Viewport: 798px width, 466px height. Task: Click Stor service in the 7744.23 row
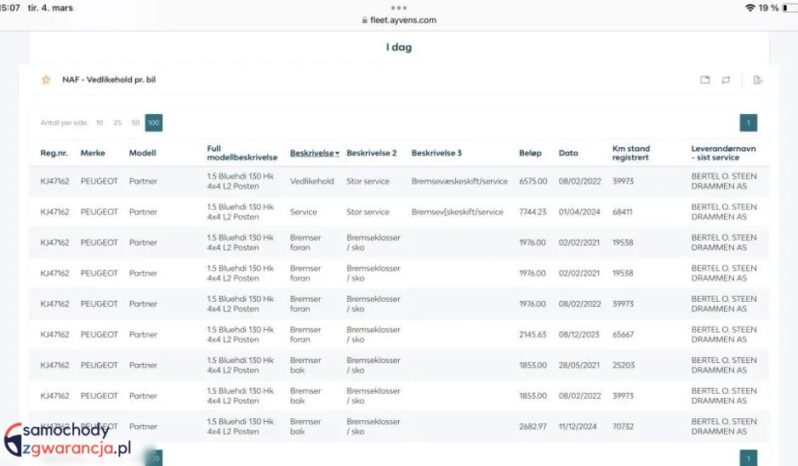pyautogui.click(x=368, y=212)
